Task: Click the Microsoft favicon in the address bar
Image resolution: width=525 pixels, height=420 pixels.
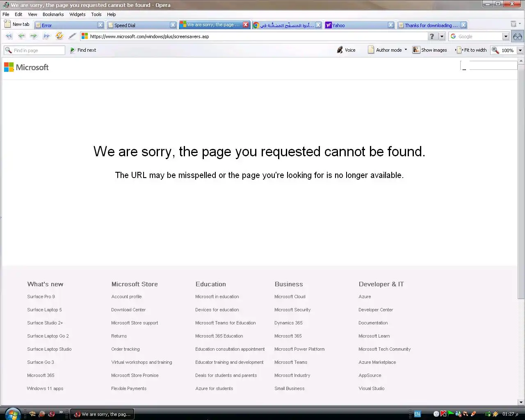Action: 84,36
